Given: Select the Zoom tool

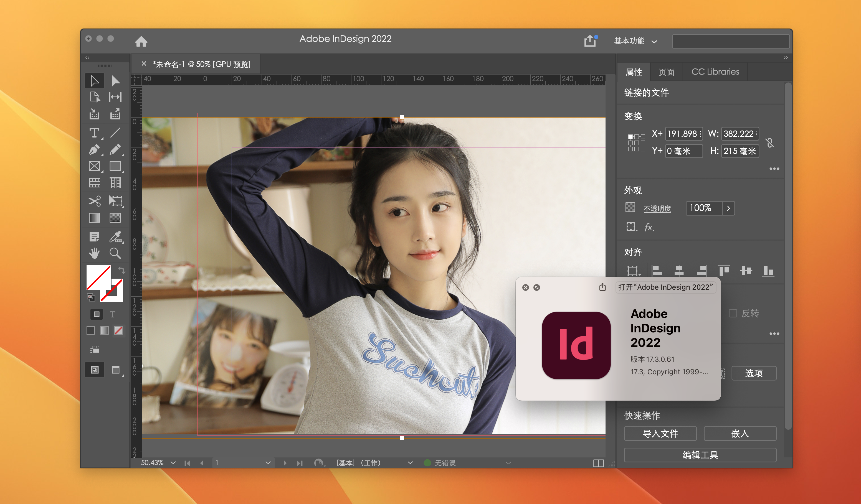Looking at the screenshot, I should (115, 253).
